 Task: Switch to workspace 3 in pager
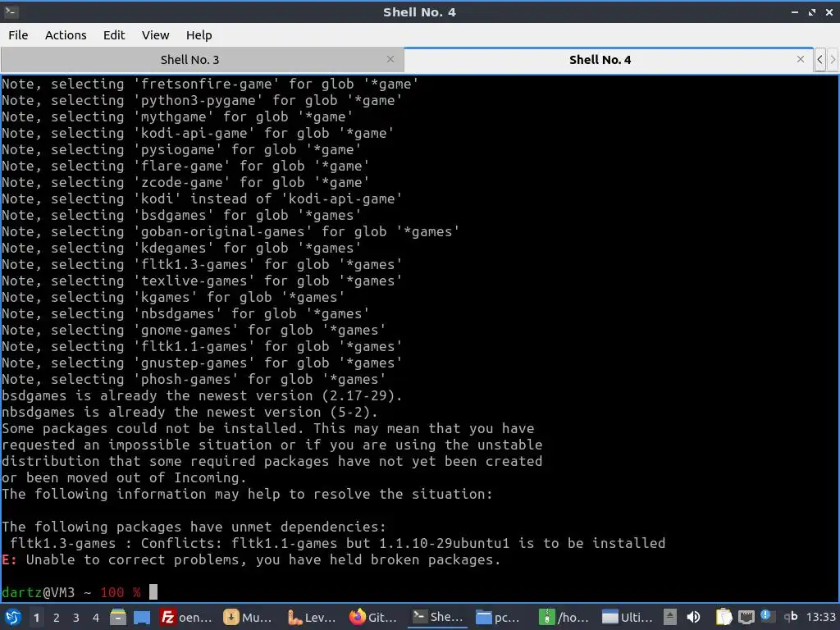tap(76, 618)
